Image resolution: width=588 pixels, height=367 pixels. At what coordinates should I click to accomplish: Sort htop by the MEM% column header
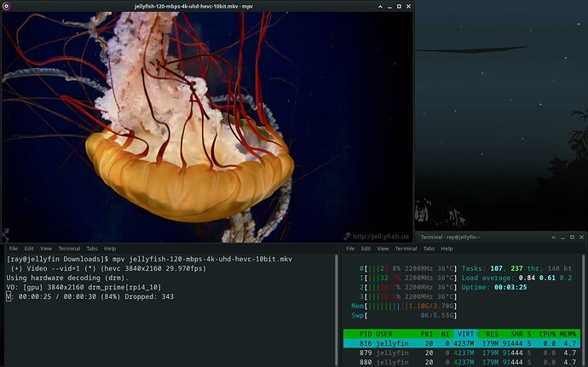pyautogui.click(x=568, y=334)
